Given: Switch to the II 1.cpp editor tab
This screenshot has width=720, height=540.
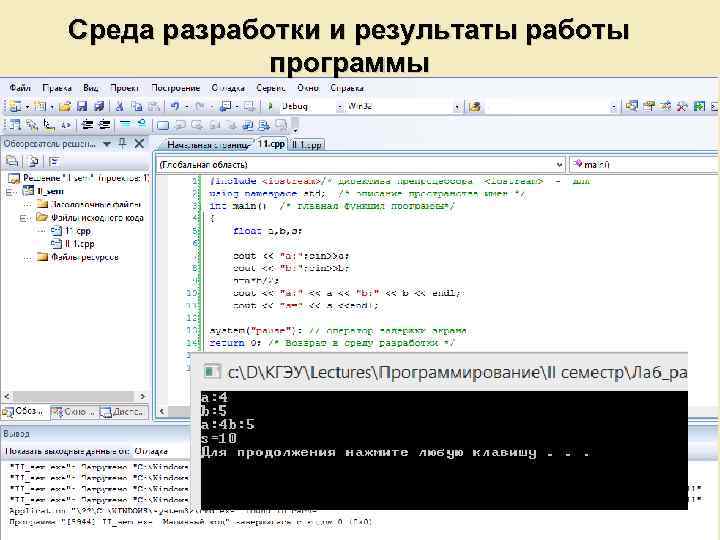Looking at the screenshot, I should [x=307, y=145].
